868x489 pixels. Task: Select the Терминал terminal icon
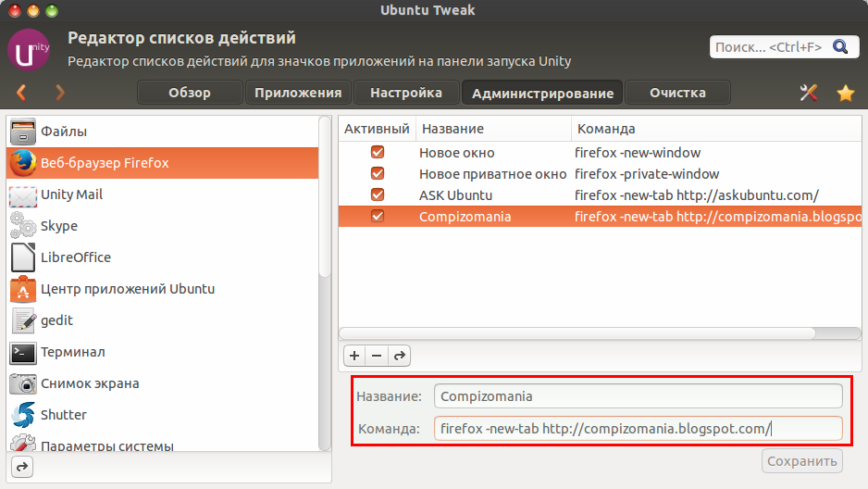tap(23, 352)
